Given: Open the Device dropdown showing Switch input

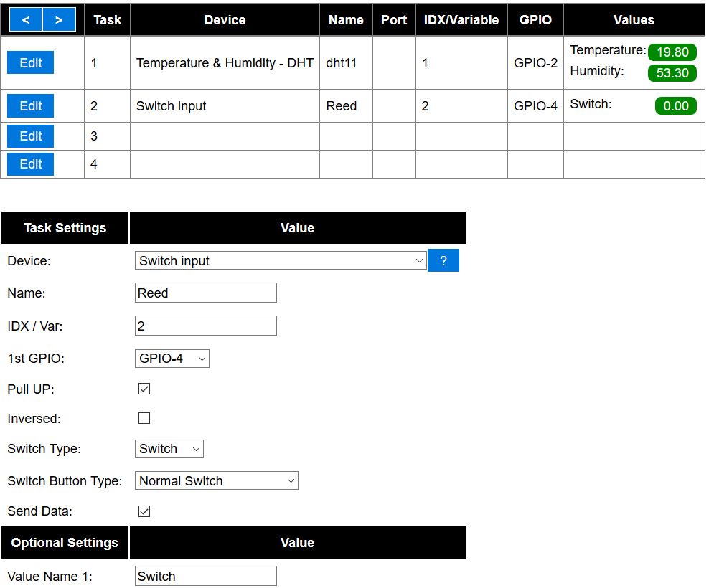Looking at the screenshot, I should (x=281, y=261).
